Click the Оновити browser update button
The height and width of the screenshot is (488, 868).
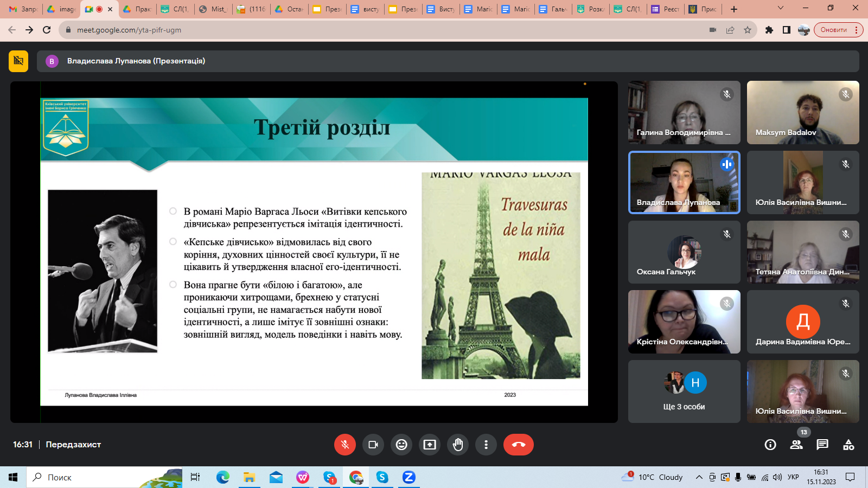(834, 30)
